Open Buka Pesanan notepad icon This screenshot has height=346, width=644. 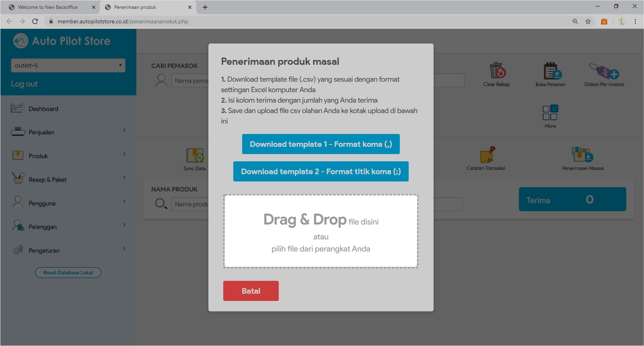pos(551,71)
